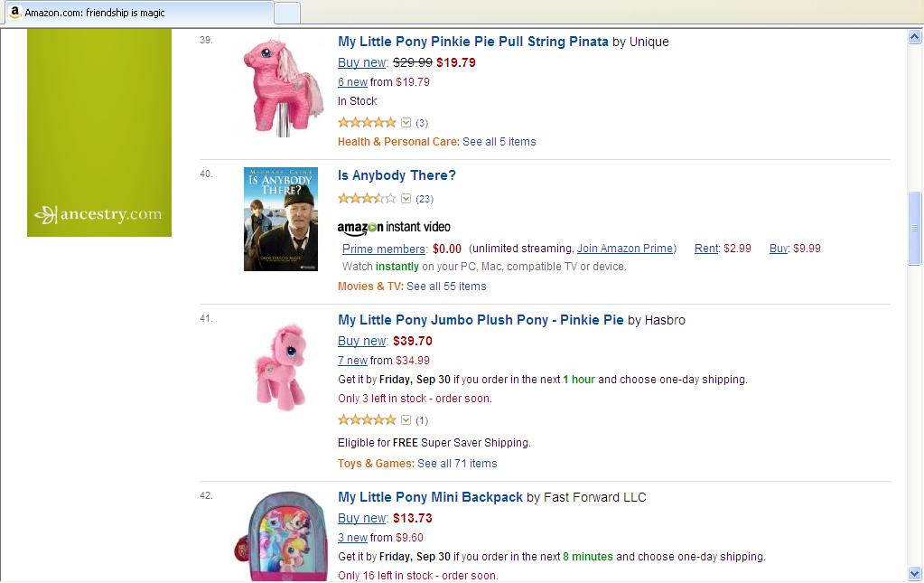This screenshot has height=583, width=924.
Task: Click the Jumbo Plush Pony star rating
Action: pyautogui.click(x=367, y=420)
